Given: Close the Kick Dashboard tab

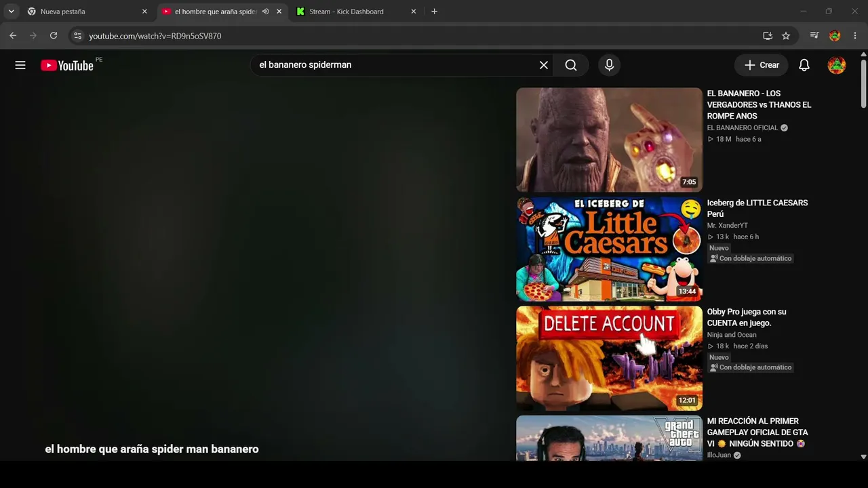Looking at the screenshot, I should [414, 12].
